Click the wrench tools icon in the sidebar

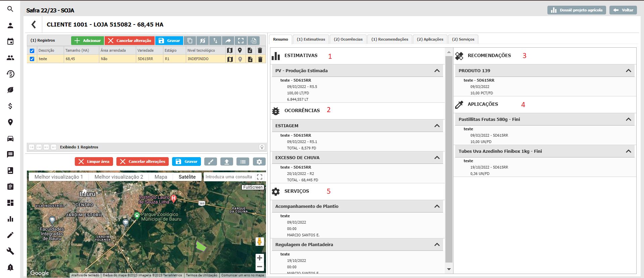(x=10, y=251)
